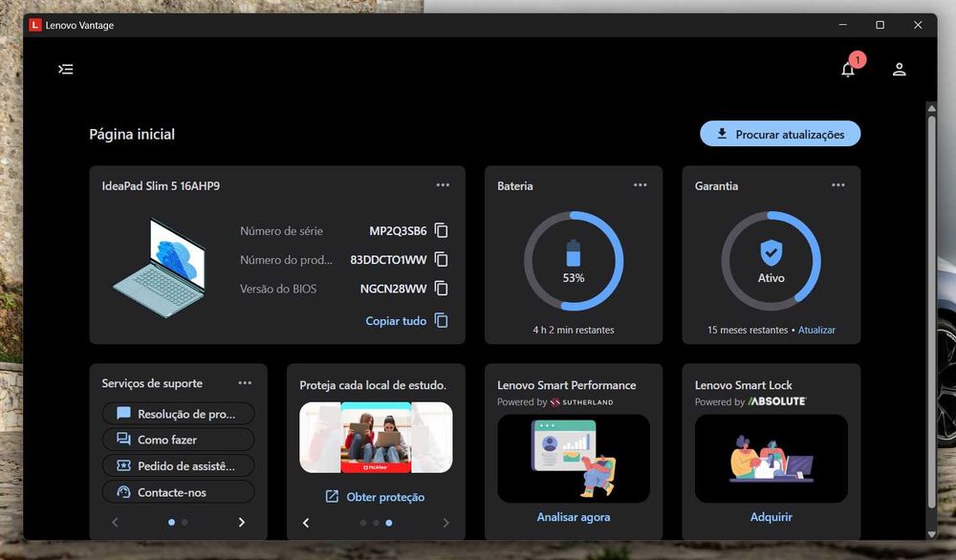Click '15 meses restantes' text
Image resolution: width=956 pixels, height=560 pixels.
(748, 330)
